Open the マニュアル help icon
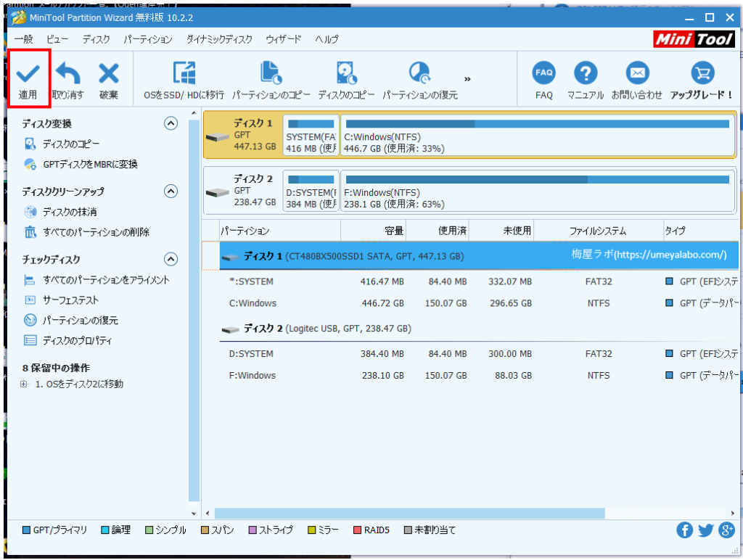The width and height of the screenshot is (743, 560). [586, 73]
